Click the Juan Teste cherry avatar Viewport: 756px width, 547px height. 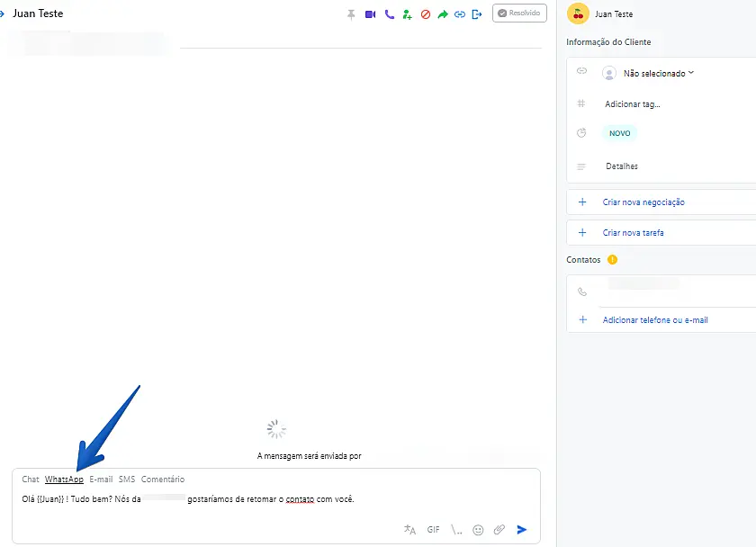(578, 13)
